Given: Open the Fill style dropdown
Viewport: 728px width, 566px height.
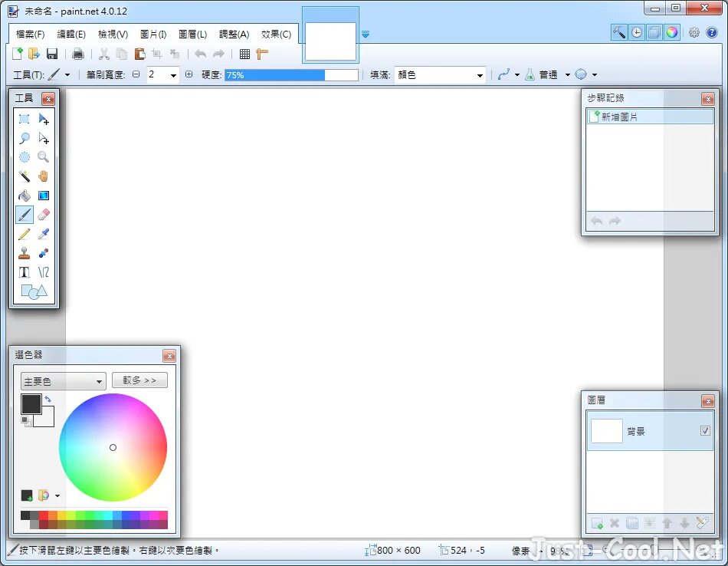Looking at the screenshot, I should (x=440, y=75).
